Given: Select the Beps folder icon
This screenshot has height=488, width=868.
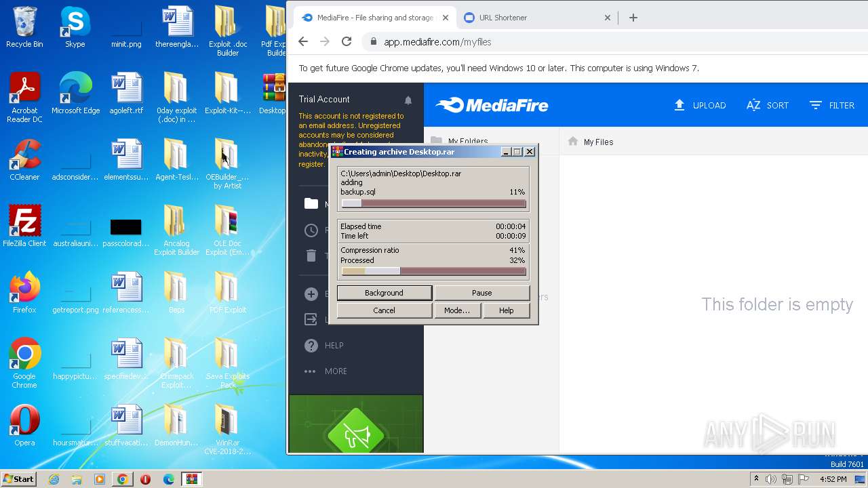Looking at the screenshot, I should 176,293.
